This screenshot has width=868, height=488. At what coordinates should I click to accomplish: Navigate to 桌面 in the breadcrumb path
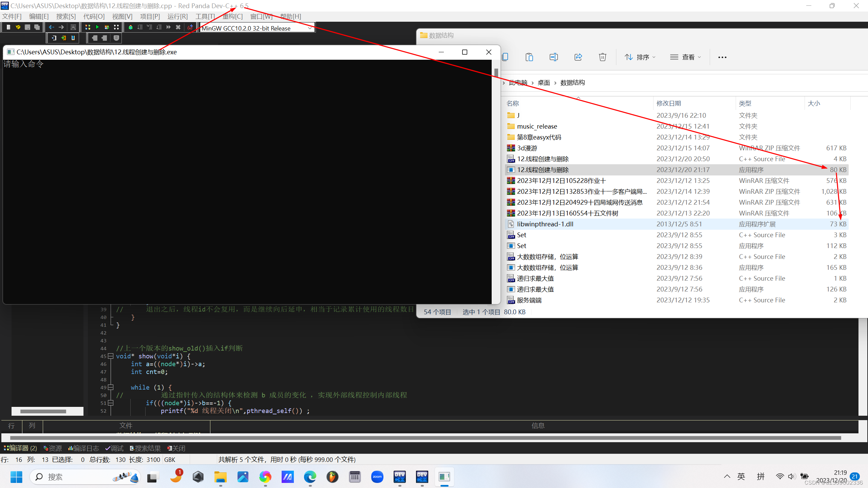(x=543, y=82)
